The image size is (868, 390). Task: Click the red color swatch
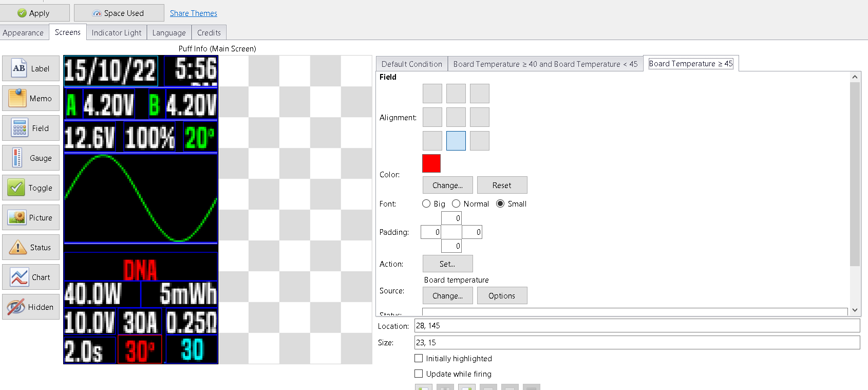[x=431, y=163]
